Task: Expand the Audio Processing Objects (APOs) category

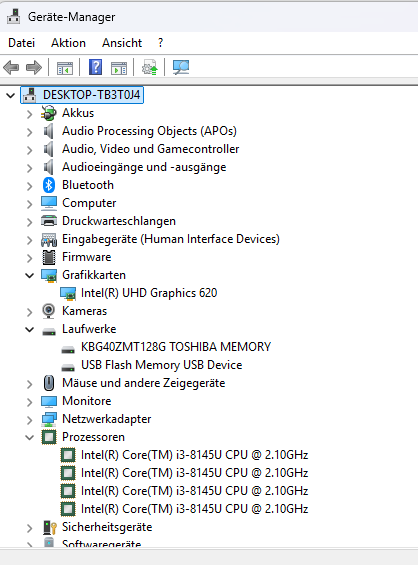Action: [30, 132]
